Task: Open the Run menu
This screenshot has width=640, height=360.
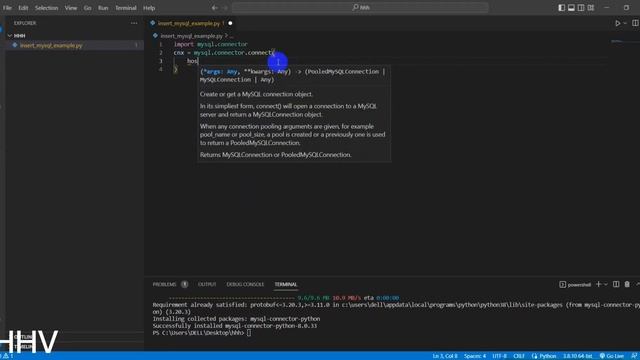Action: [103, 8]
